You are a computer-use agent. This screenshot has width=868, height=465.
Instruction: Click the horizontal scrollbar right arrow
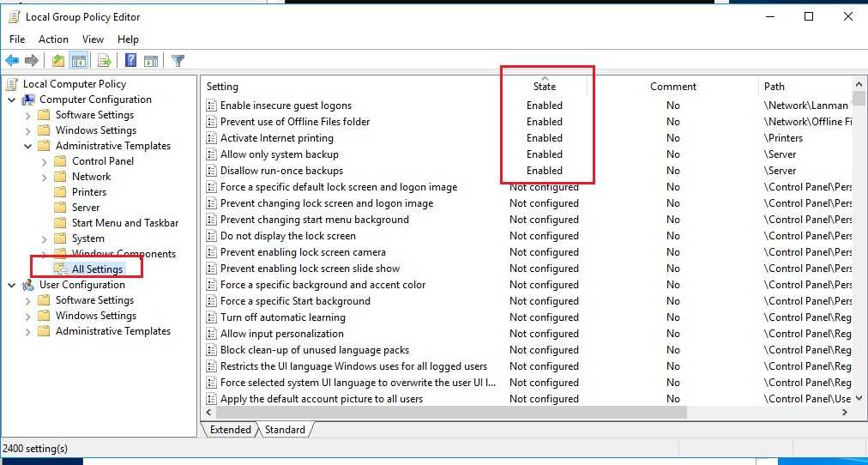(x=845, y=412)
